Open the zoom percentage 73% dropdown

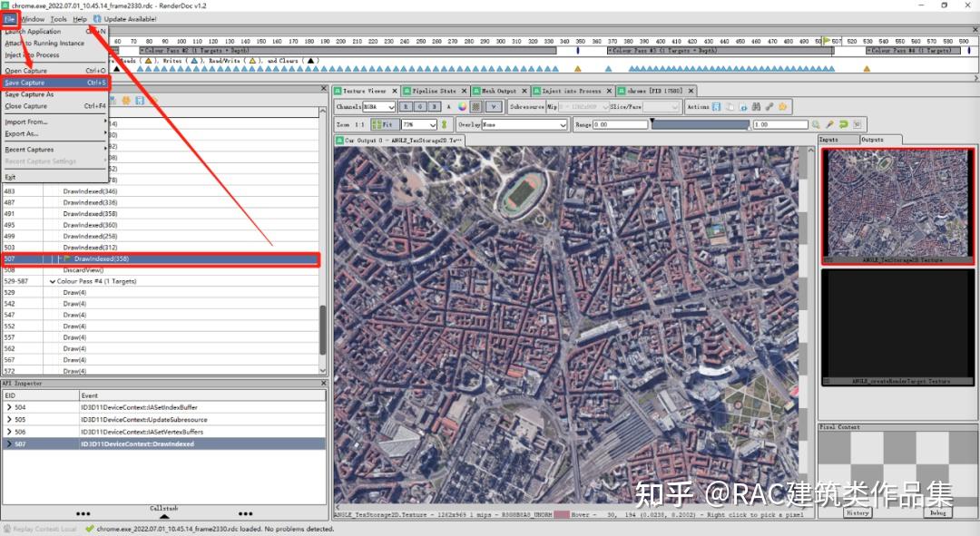(418, 124)
